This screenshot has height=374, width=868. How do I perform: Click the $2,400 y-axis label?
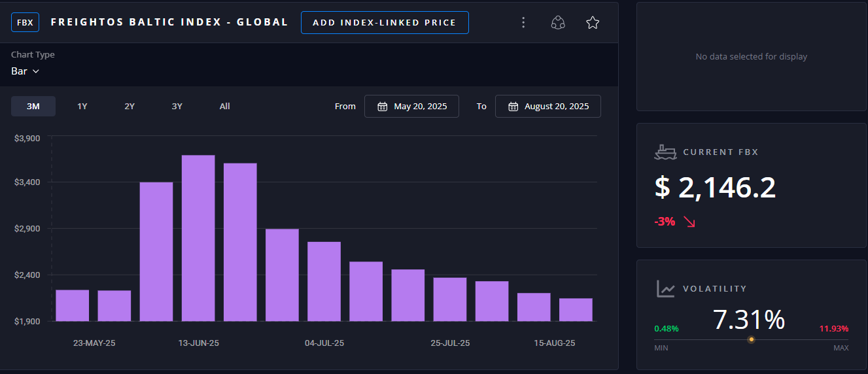pyautogui.click(x=27, y=275)
